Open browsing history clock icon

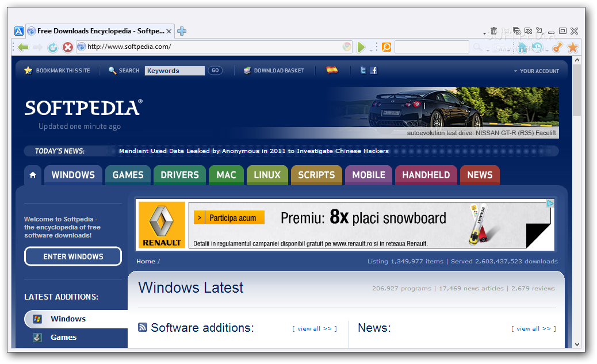[538, 47]
